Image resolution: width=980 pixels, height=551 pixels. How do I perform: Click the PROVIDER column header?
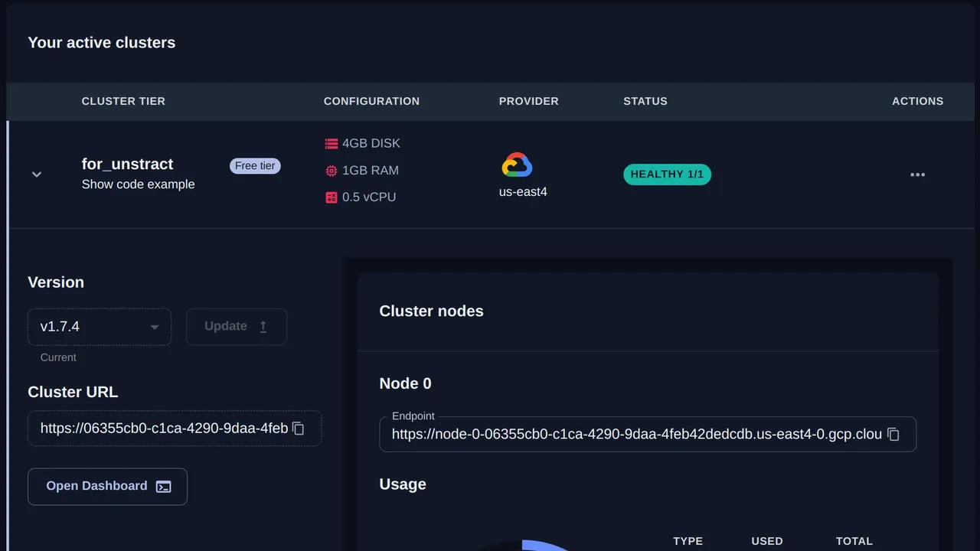[x=529, y=101]
